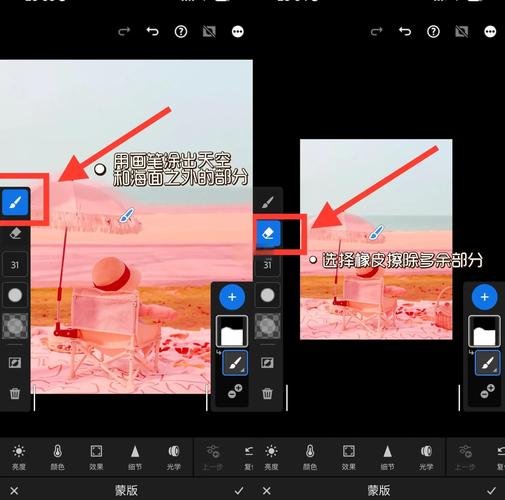Viewport: 505px width, 500px height.
Task: Cancel mask with X in right screen
Action: click(x=266, y=491)
